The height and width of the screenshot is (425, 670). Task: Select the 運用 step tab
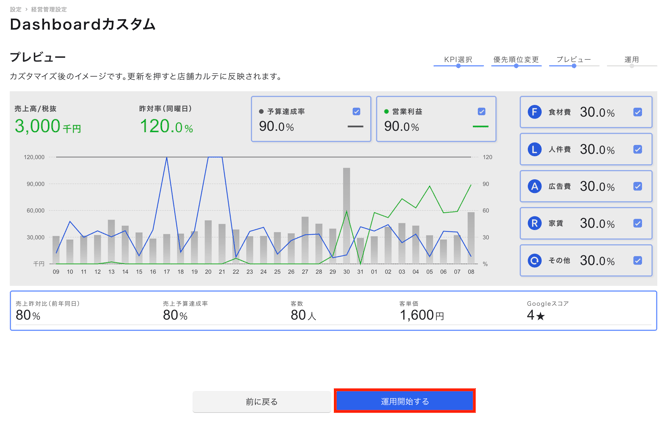(x=631, y=60)
